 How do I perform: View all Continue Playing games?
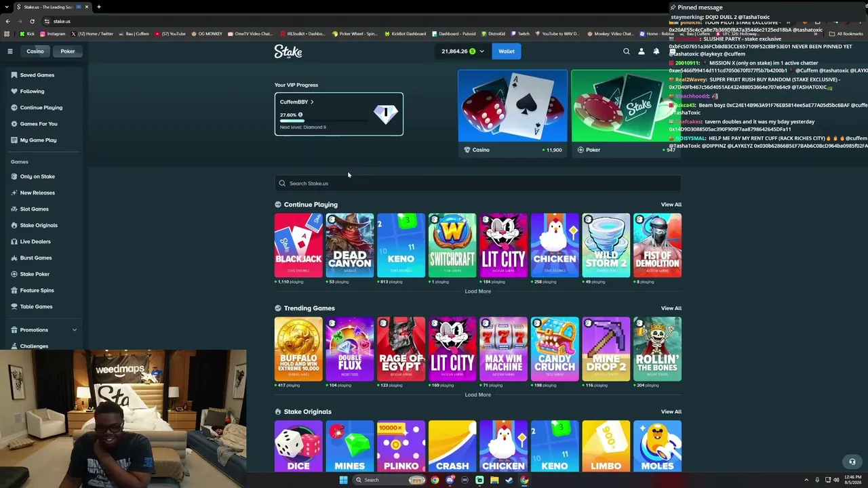[x=671, y=205]
